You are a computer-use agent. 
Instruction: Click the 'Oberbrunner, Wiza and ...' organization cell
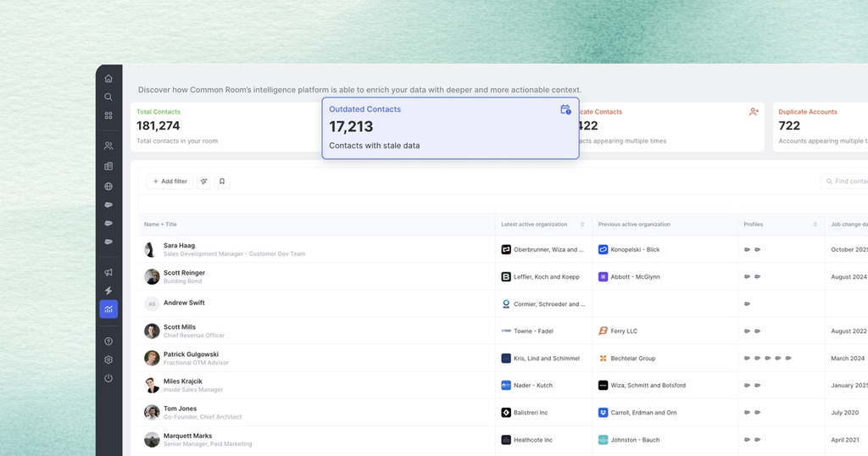pos(543,249)
